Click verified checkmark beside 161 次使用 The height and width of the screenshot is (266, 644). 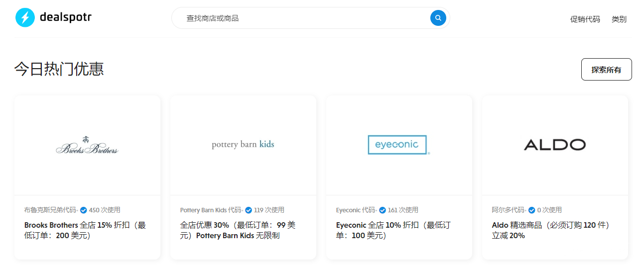pyautogui.click(x=383, y=210)
